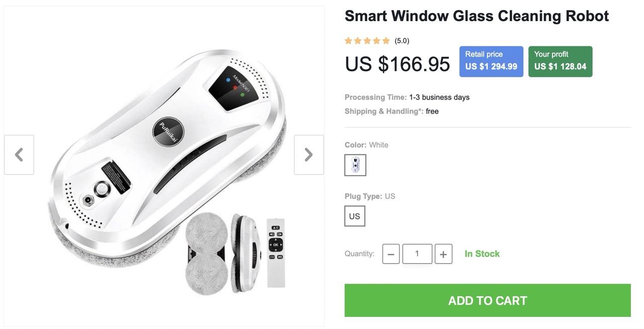644x329 pixels.
Task: Click the first gold star
Action: [x=349, y=41]
